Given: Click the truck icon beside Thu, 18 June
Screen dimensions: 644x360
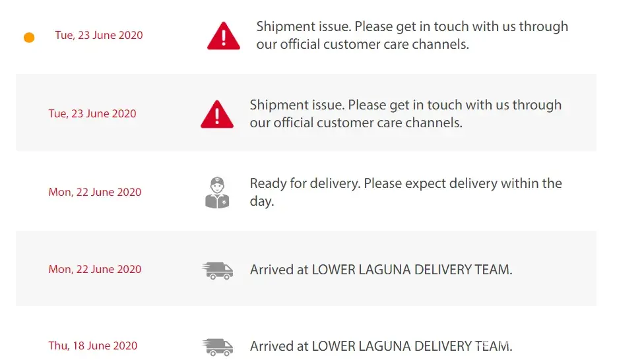Looking at the screenshot, I should [217, 347].
